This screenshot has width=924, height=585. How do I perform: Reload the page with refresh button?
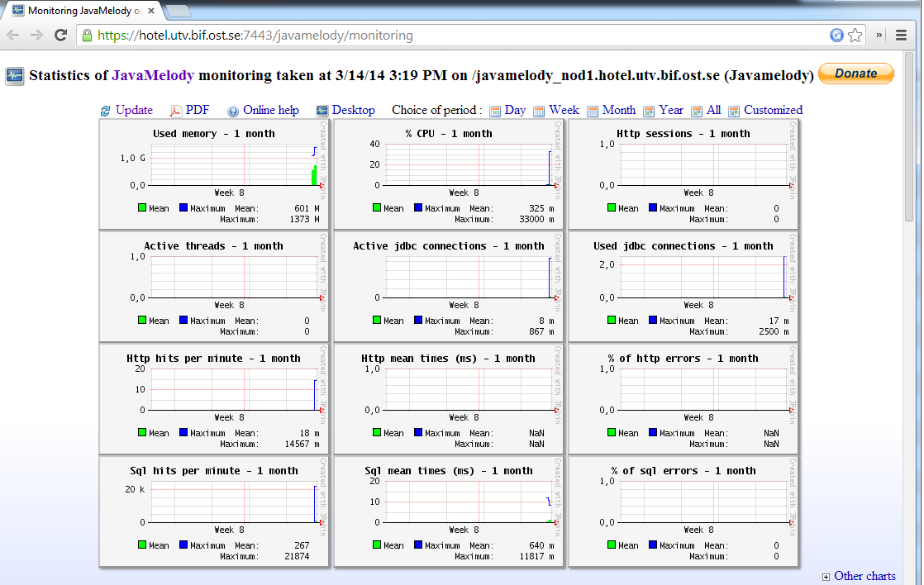[x=60, y=36]
